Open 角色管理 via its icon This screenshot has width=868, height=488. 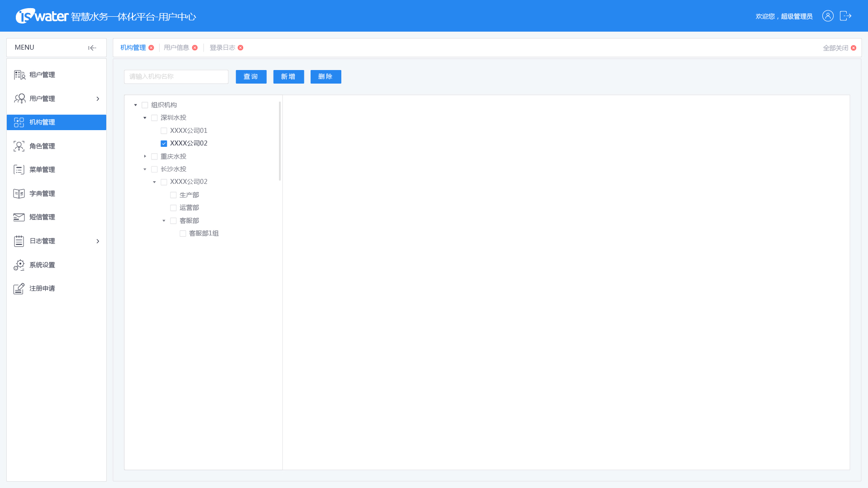tap(19, 146)
